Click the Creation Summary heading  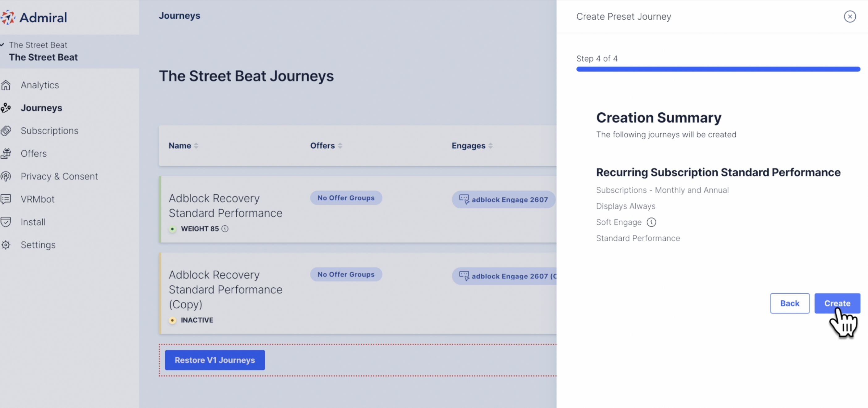point(659,118)
